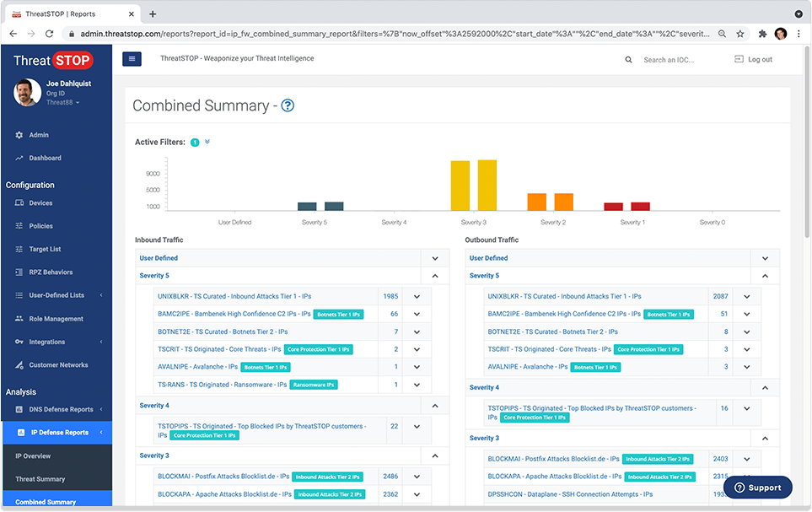Click Joe Dahlquist's profile photo
Screen dimensions: 812x512
[28, 92]
